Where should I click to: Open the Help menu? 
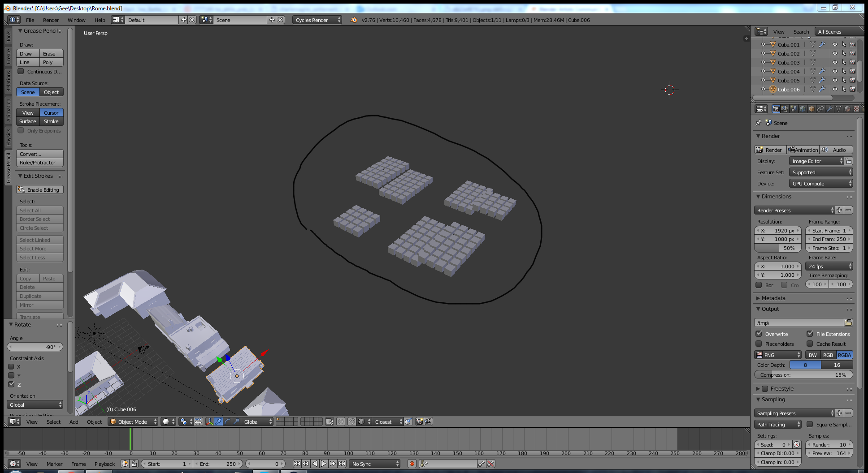[x=100, y=20]
